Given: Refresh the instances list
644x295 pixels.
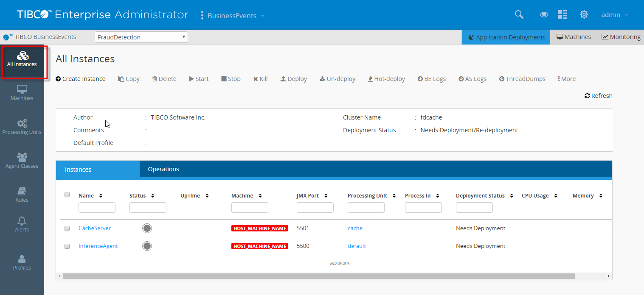Looking at the screenshot, I should coord(599,96).
